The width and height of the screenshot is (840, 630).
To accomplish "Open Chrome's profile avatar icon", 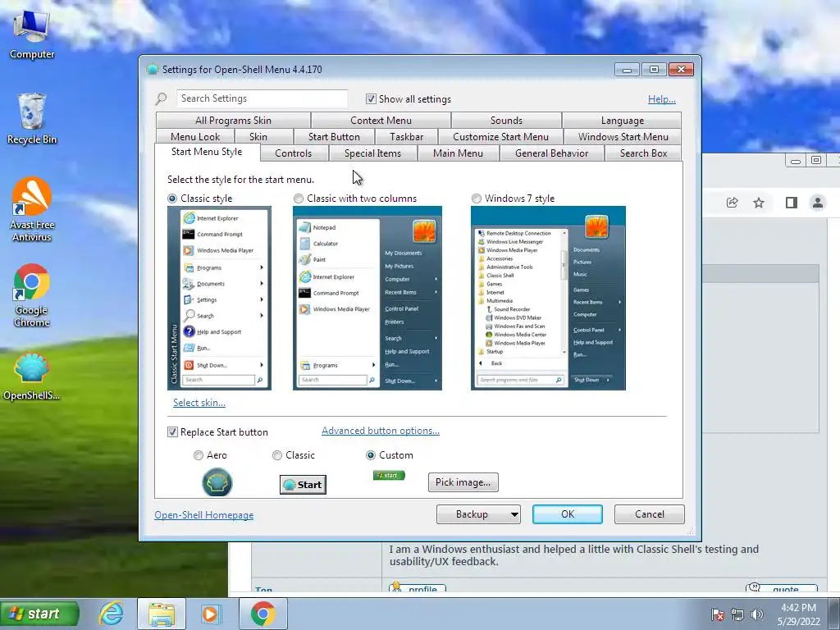I will (818, 203).
